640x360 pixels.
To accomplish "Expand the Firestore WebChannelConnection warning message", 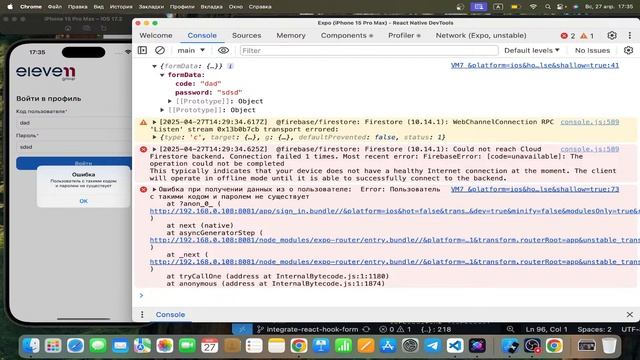I will pos(154,122).
